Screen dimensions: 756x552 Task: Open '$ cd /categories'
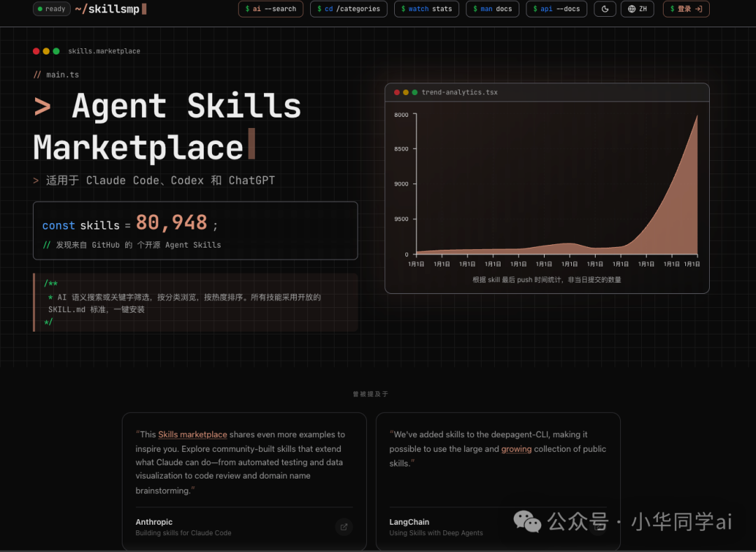(x=348, y=9)
